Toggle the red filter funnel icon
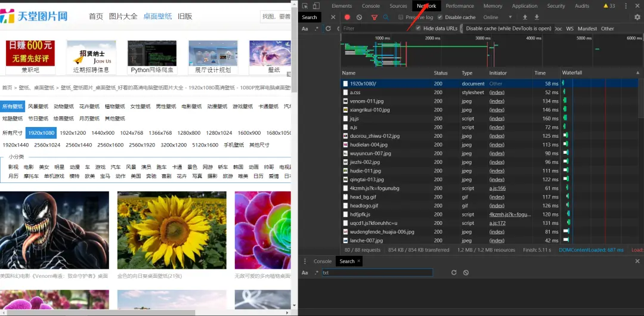The image size is (644, 316). 374,17
